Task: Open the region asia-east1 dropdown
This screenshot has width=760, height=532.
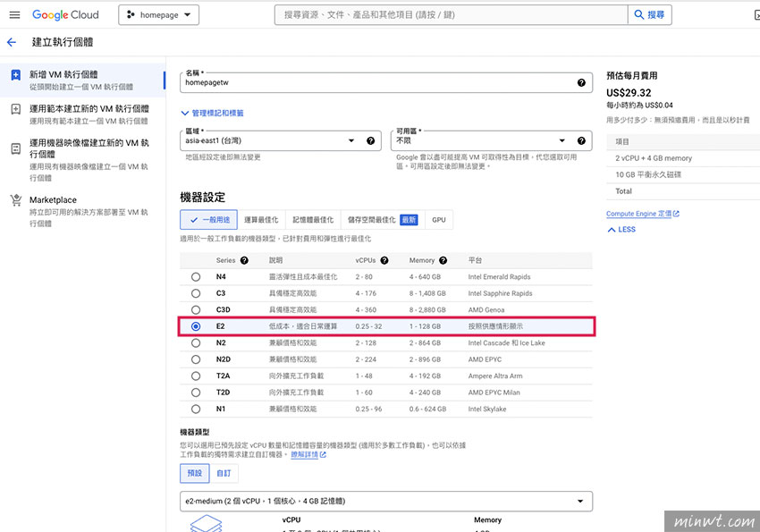Action: click(280, 141)
